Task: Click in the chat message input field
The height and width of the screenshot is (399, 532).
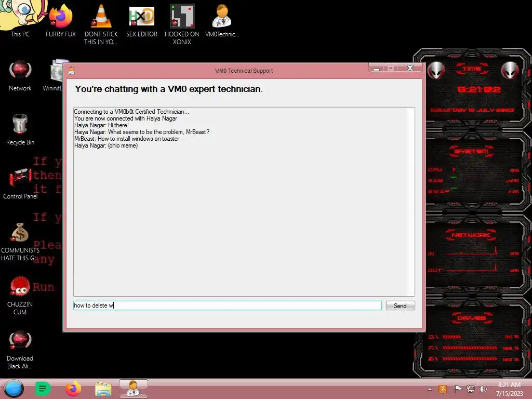Action: 228,305
